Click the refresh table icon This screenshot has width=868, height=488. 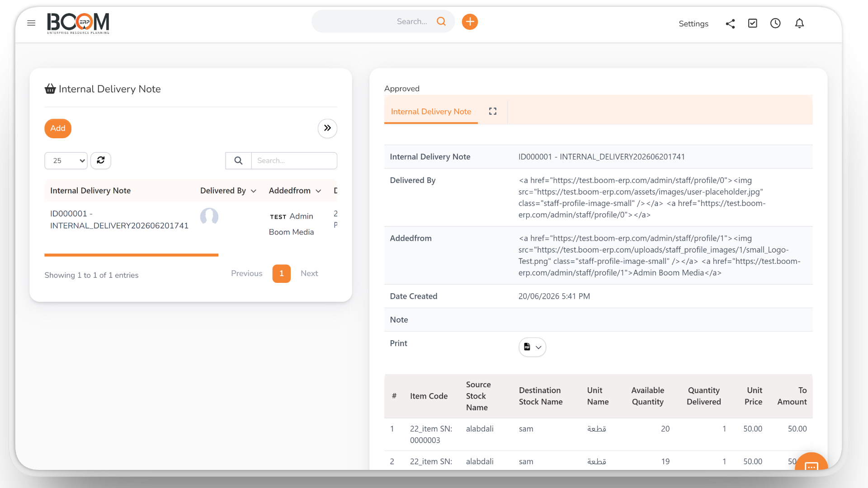point(101,160)
